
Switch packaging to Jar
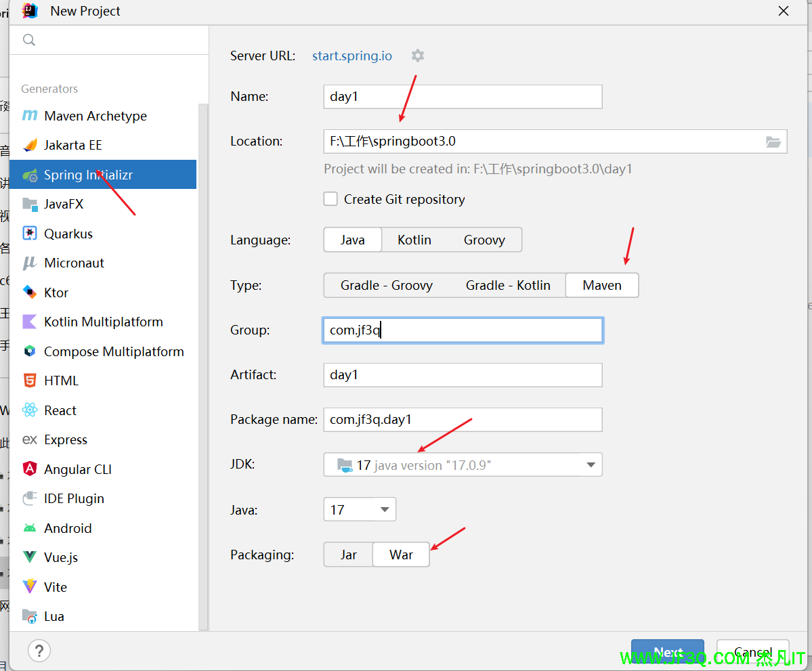tap(348, 555)
